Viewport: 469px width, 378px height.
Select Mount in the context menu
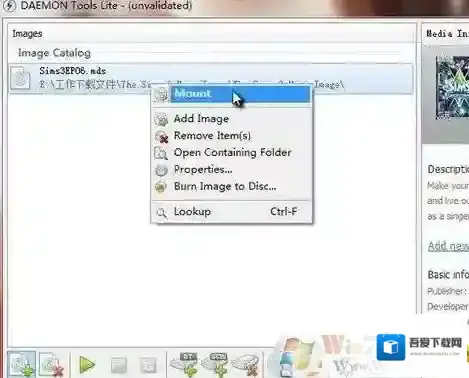click(232, 94)
